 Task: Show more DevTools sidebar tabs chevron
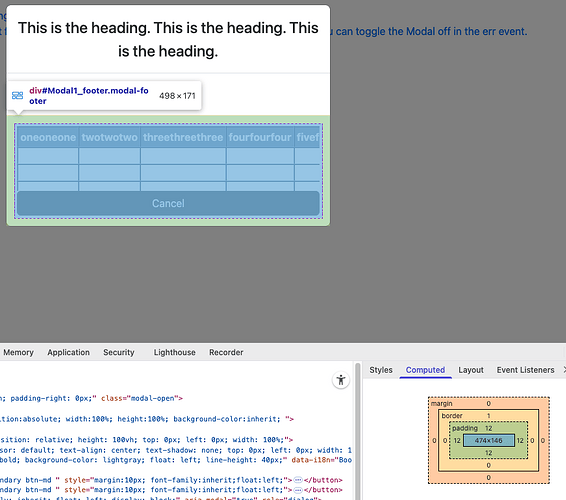[x=564, y=370]
